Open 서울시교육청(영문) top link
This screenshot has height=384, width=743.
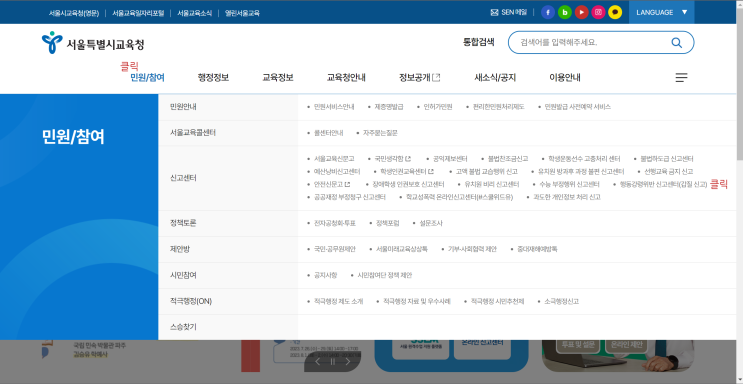point(74,13)
